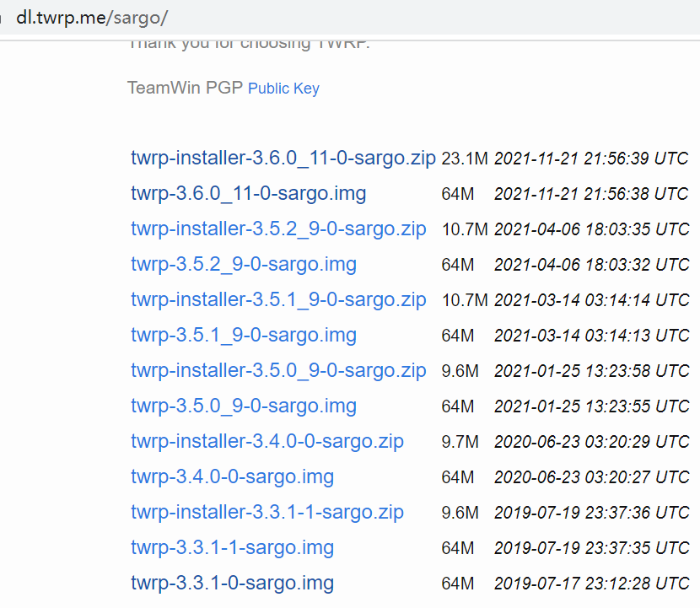Download twrp-installer-3.5.0_9-0-sargo.zip
700x608 pixels.
(278, 370)
